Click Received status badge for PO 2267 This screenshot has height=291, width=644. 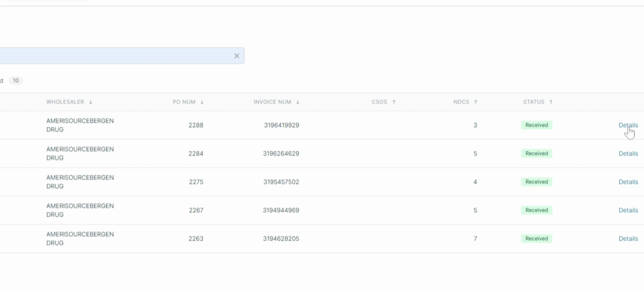537,210
